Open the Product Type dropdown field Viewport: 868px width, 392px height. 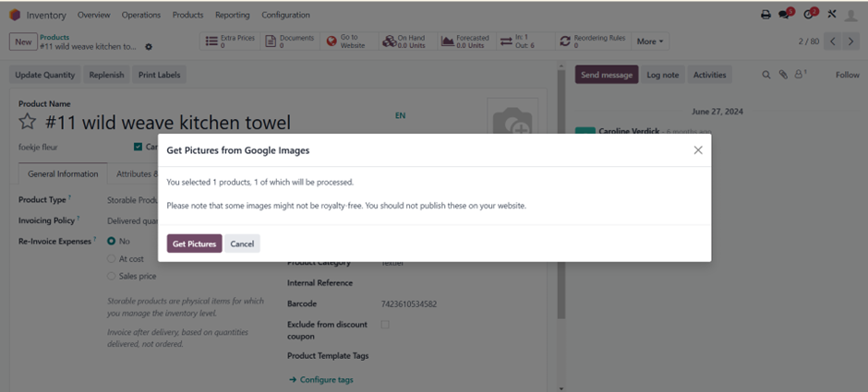(x=133, y=200)
